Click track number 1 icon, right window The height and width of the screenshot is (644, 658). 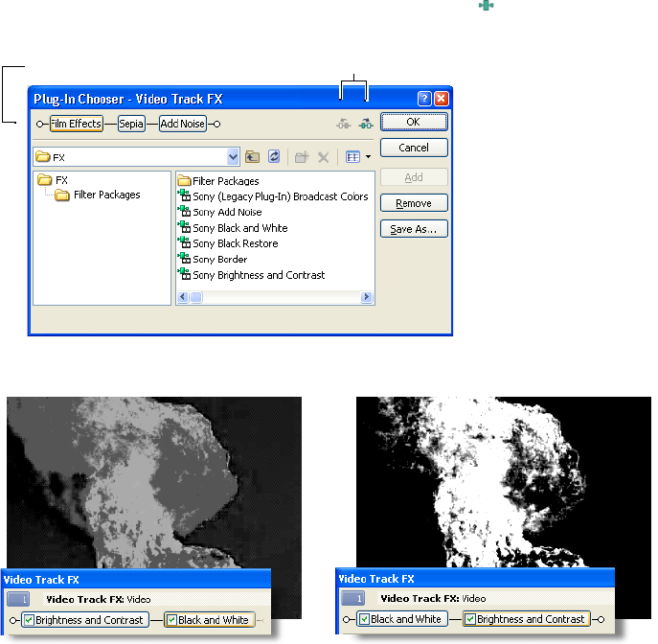tap(353, 598)
